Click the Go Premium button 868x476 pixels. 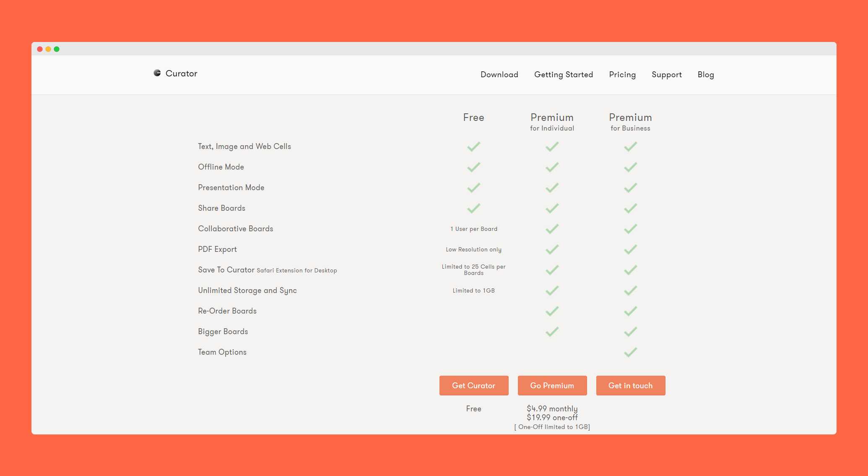click(x=552, y=385)
